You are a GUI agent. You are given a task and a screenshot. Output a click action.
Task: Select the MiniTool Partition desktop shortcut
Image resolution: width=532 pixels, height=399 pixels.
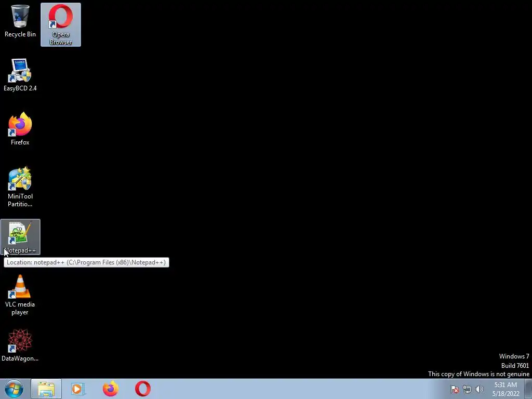(20, 187)
